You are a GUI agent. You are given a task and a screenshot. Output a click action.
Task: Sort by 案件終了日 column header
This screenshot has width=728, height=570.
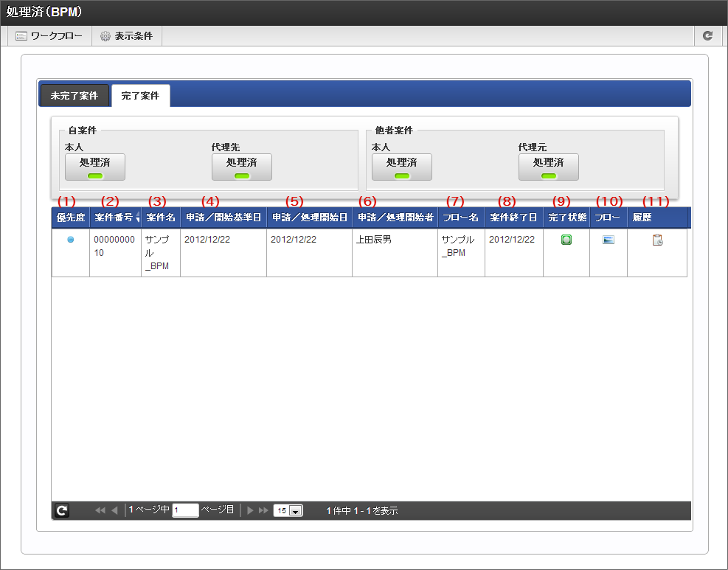(x=514, y=218)
